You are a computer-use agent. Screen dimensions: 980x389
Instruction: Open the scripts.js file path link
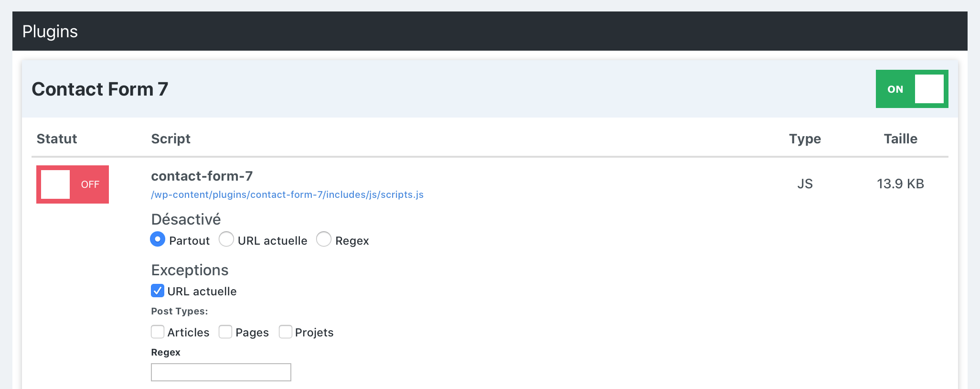pos(288,194)
